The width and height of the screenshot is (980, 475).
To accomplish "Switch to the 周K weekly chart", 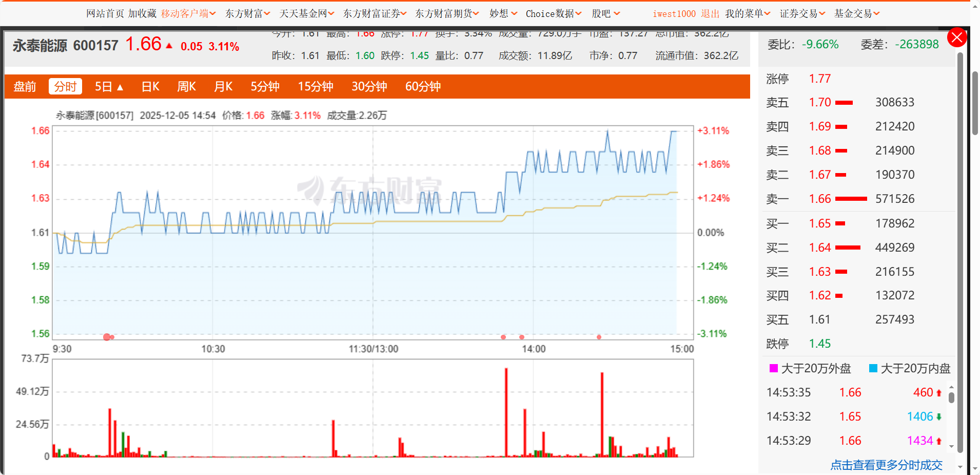I will [186, 86].
